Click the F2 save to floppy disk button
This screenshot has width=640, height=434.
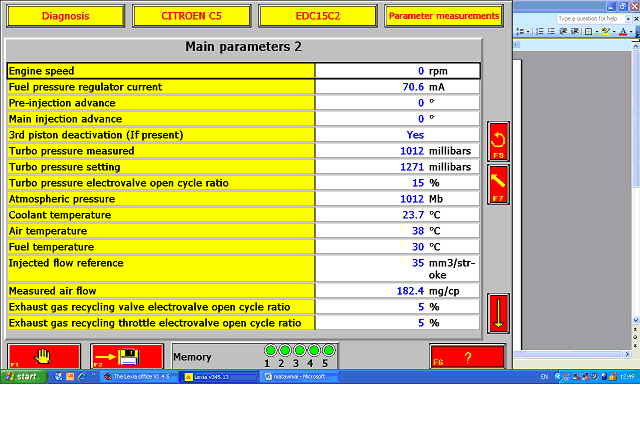click(127, 356)
